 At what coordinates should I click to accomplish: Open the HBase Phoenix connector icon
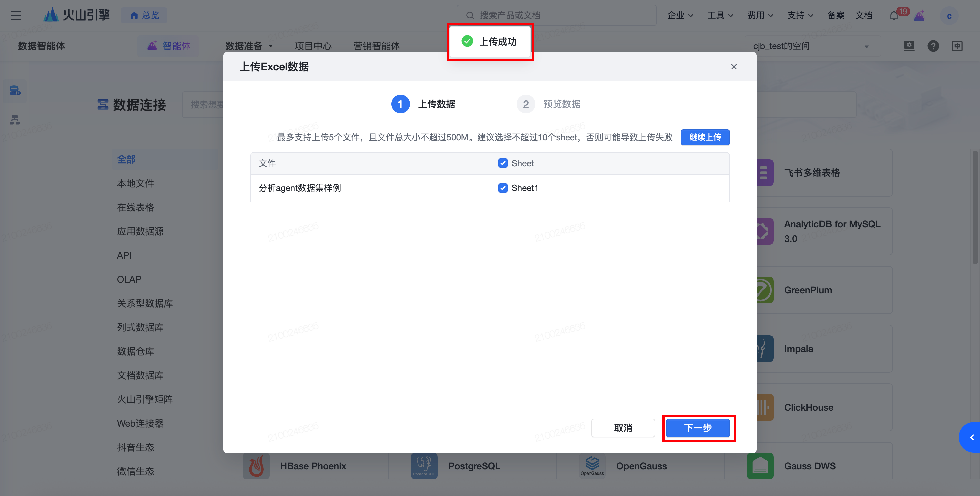(256, 466)
